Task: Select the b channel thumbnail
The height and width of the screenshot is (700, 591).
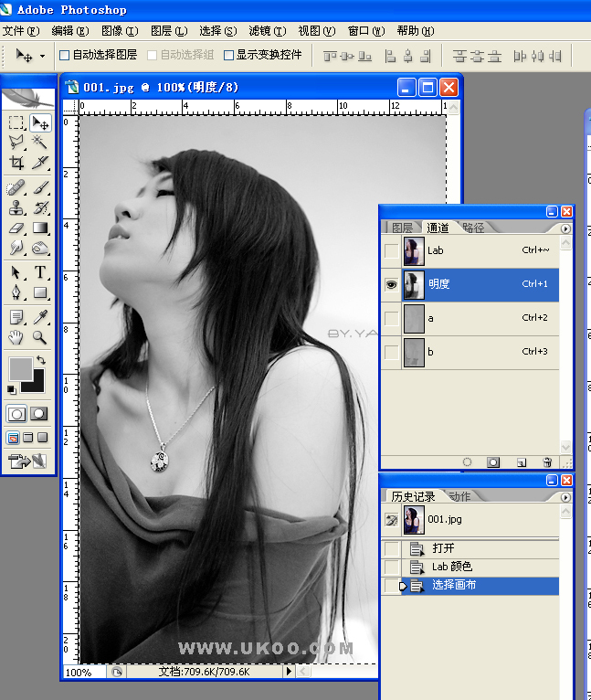Action: click(x=414, y=351)
